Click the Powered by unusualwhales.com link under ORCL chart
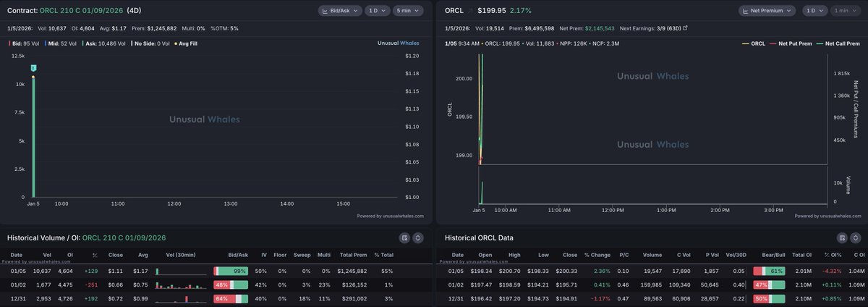Screen dimensions: 868x307 (827, 216)
